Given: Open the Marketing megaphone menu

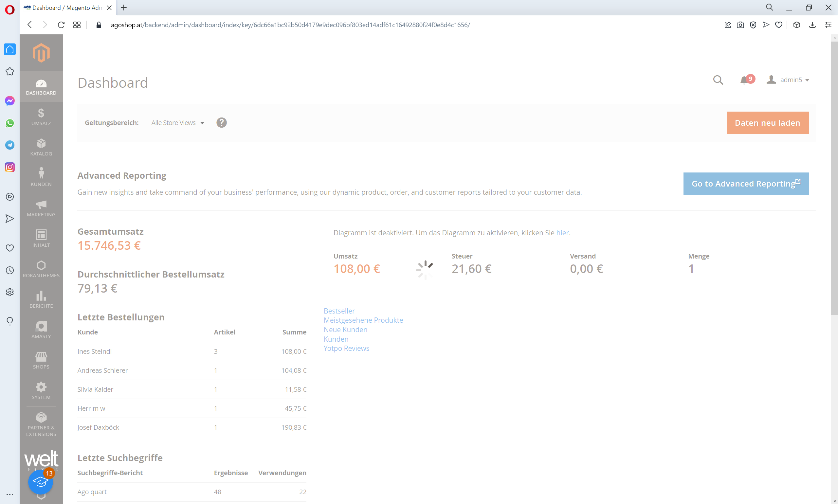Looking at the screenshot, I should (41, 208).
